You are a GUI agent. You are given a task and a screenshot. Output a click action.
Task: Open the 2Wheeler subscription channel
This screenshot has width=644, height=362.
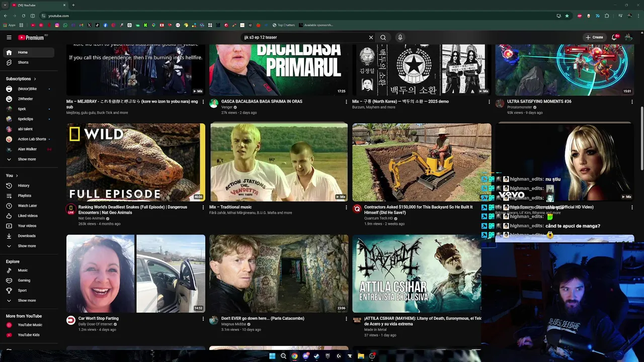click(29, 99)
